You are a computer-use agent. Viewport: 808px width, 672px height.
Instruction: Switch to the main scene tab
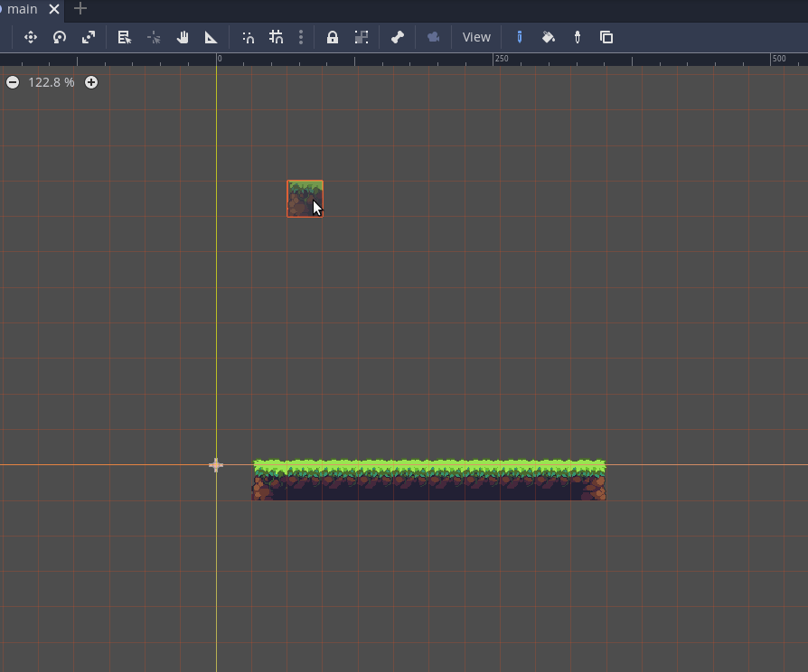click(x=22, y=9)
